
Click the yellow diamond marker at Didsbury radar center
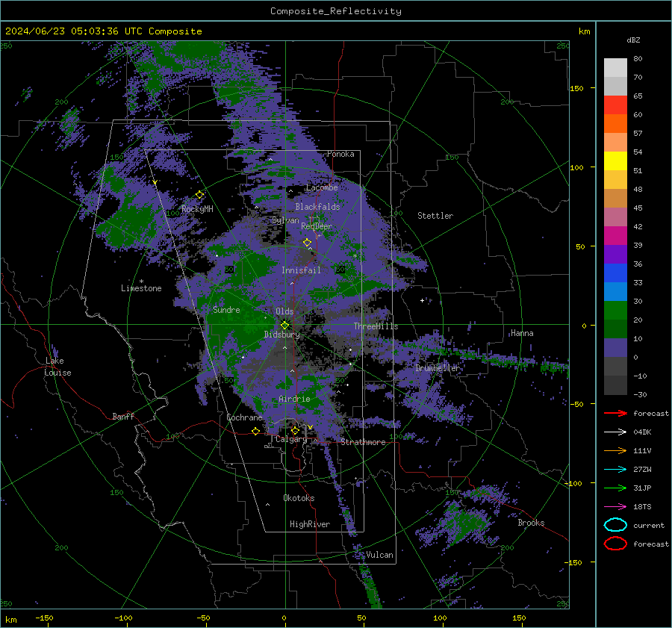(x=284, y=326)
